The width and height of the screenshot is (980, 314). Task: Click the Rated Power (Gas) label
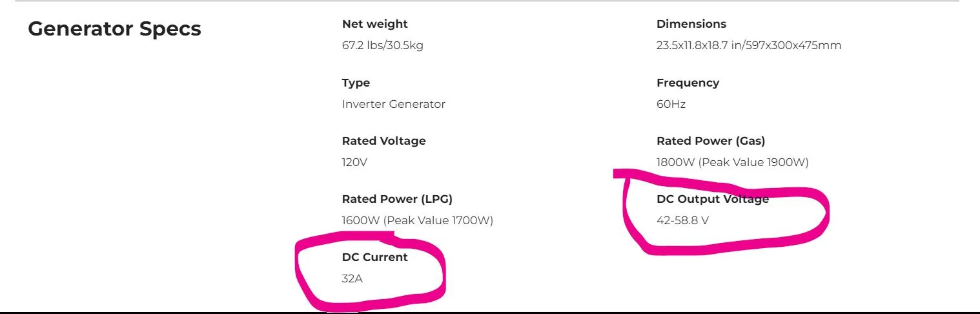pos(710,141)
